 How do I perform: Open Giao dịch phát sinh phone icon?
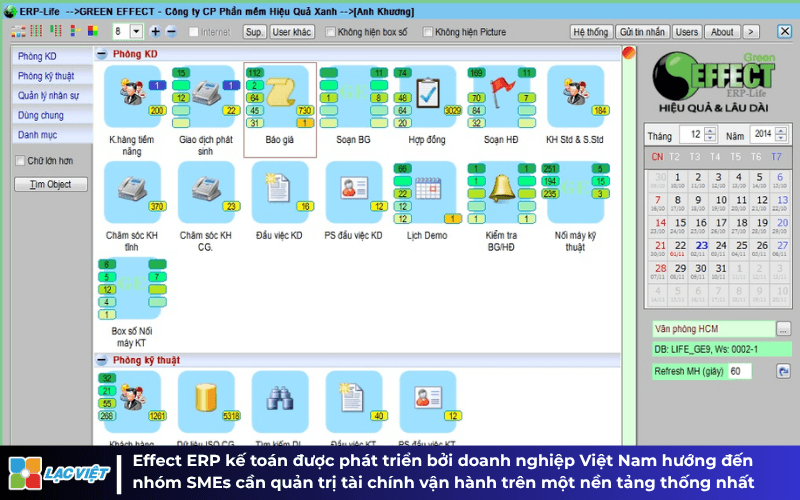pyautogui.click(x=206, y=95)
